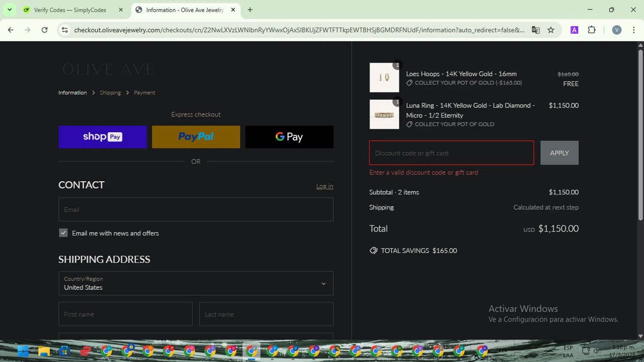Click Loes Hoops product thumbnail
Viewport: 644px width, 362px height.
click(x=384, y=77)
